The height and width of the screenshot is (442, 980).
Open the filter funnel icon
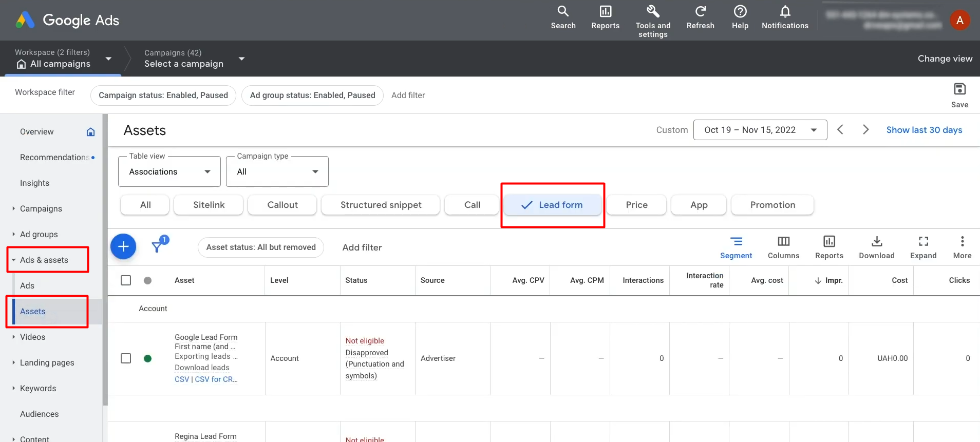coord(158,247)
